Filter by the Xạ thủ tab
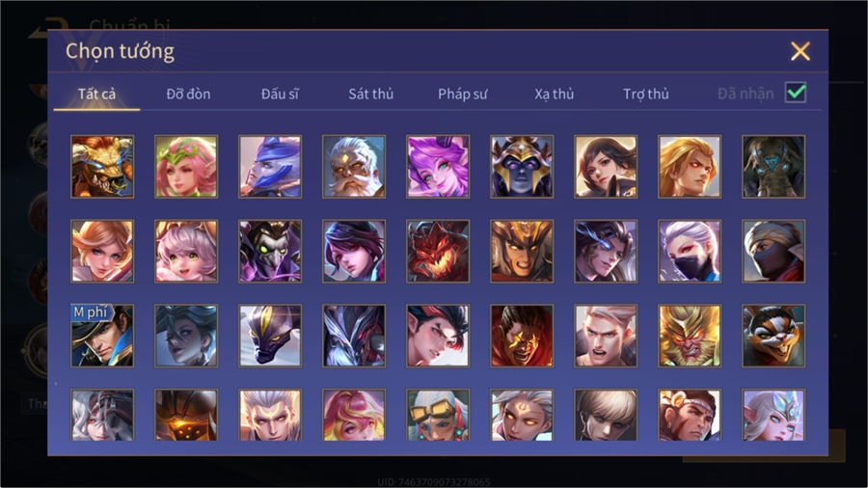 (555, 95)
